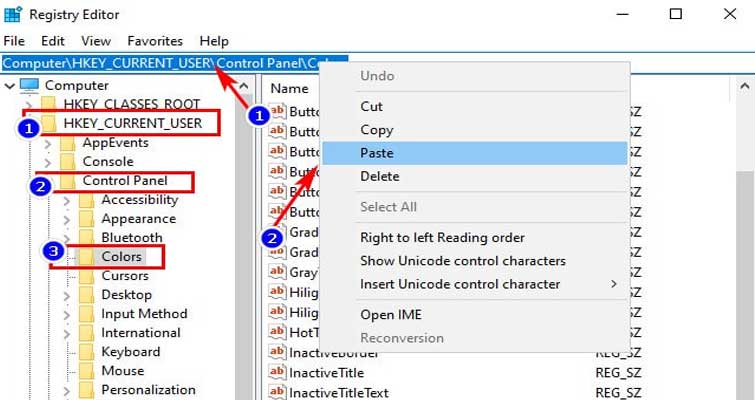The image size is (755, 400).
Task: Click the values pane scroll up arrow
Action: pyautogui.click(x=745, y=87)
